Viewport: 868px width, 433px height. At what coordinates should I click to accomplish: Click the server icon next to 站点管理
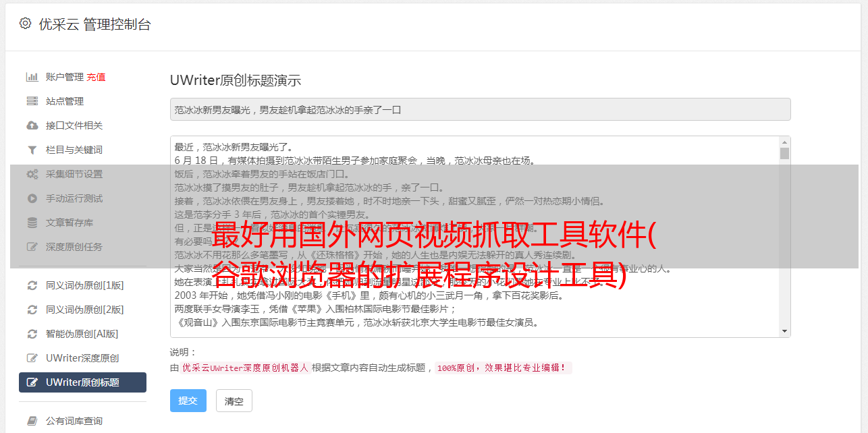pos(32,101)
